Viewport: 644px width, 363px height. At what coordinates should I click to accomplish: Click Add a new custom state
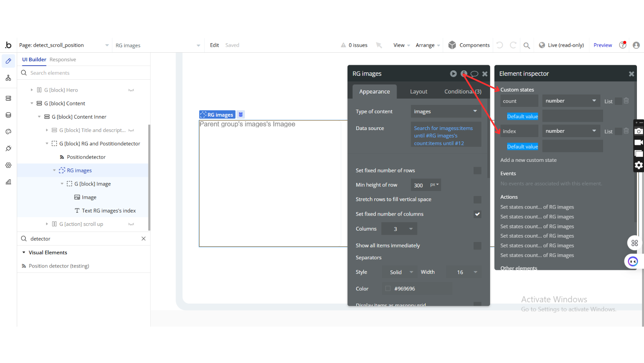click(528, 160)
